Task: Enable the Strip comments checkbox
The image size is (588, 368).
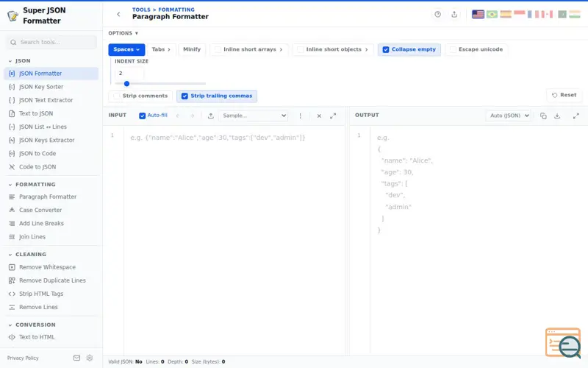Action: pyautogui.click(x=117, y=96)
